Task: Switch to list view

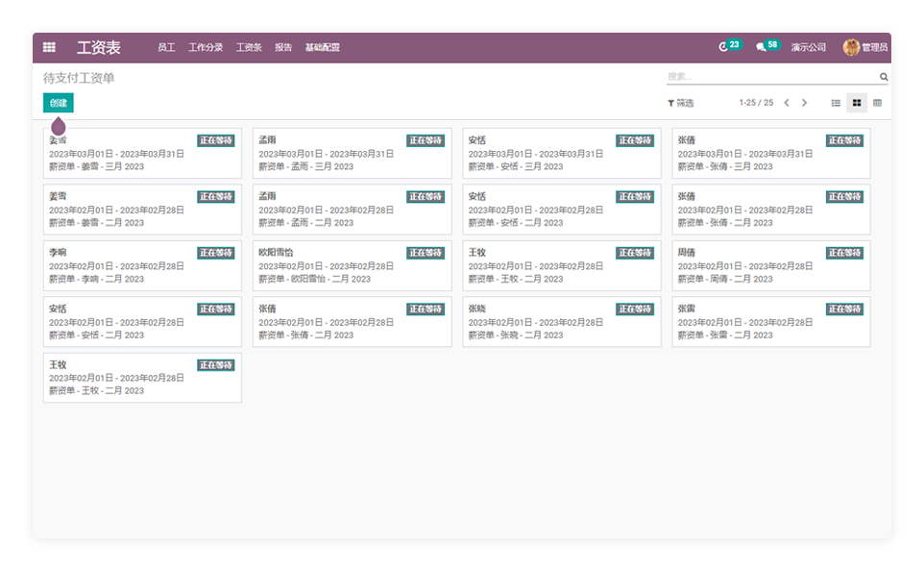Action: 836,103
